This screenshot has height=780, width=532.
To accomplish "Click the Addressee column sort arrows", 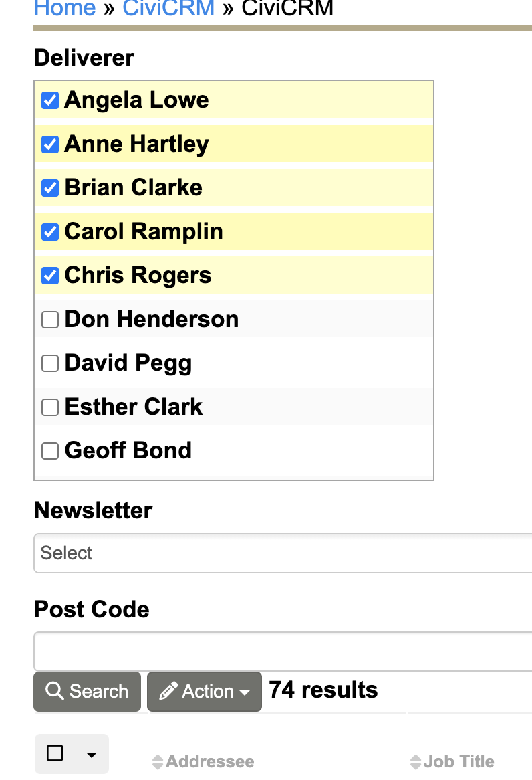I will [158, 761].
